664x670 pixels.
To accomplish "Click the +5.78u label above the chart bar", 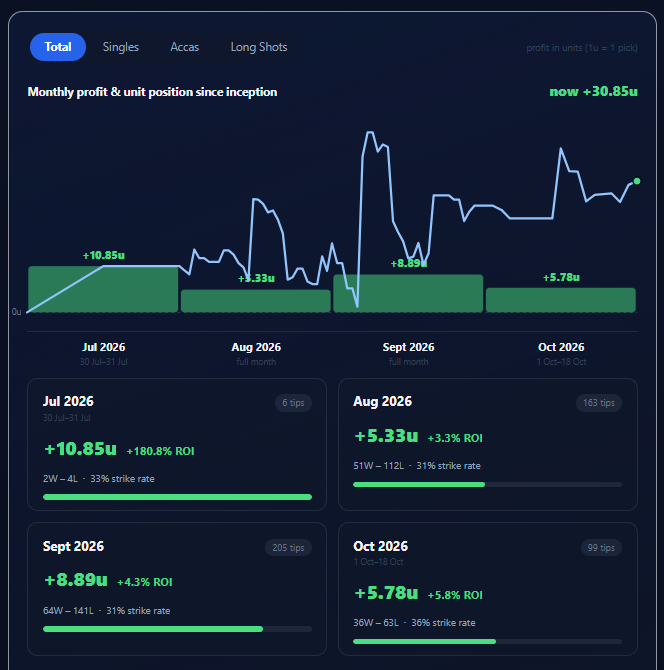I will pyautogui.click(x=561, y=277).
